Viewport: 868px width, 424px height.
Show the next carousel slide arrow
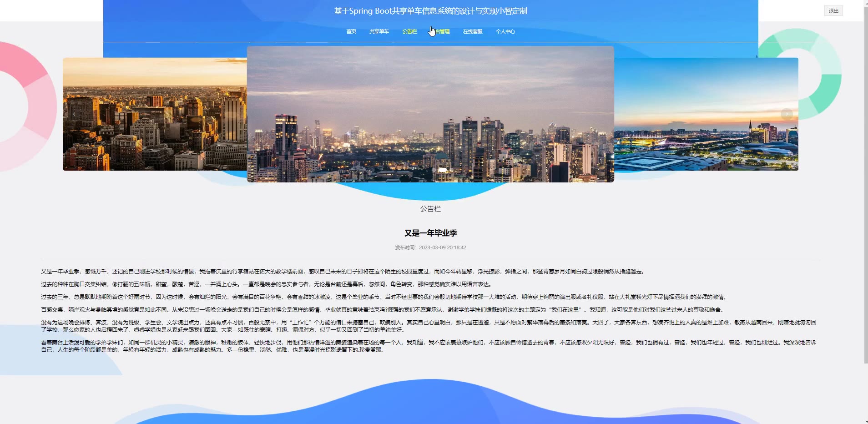[x=787, y=114]
